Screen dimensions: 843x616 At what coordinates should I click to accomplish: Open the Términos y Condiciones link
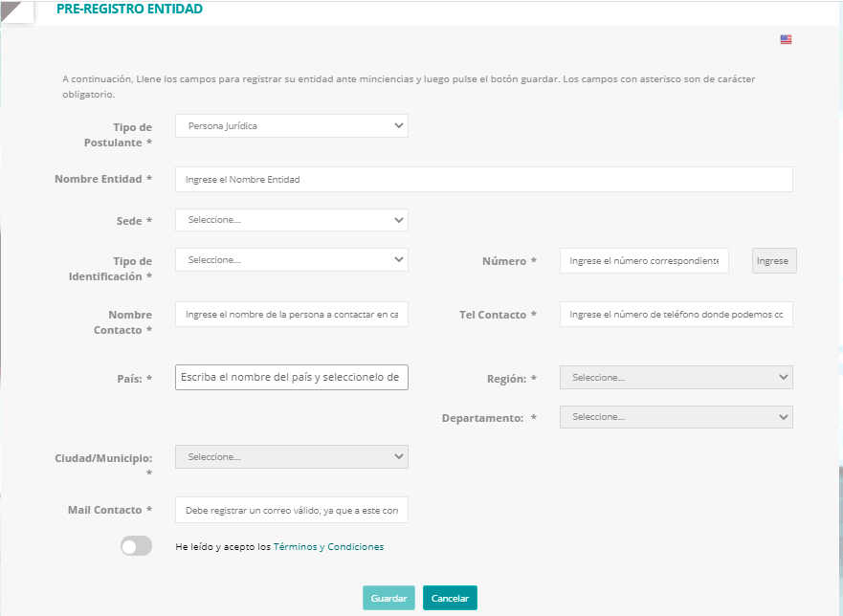(328, 547)
